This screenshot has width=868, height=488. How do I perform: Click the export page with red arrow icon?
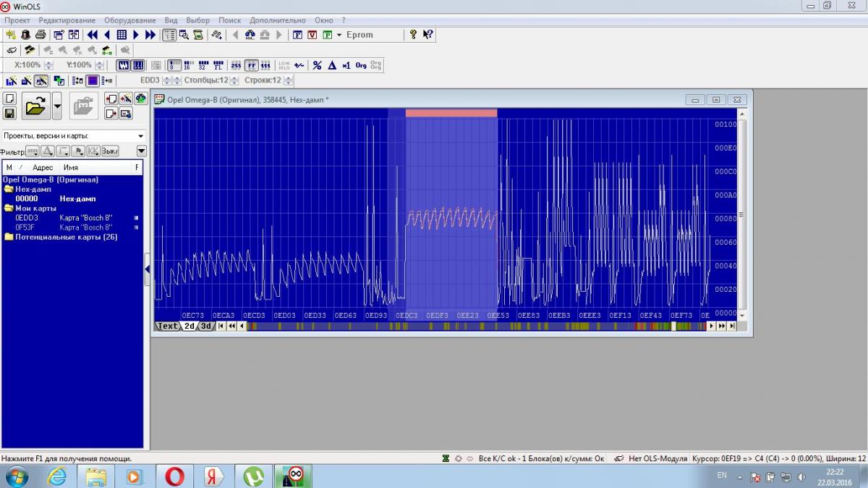(111, 114)
